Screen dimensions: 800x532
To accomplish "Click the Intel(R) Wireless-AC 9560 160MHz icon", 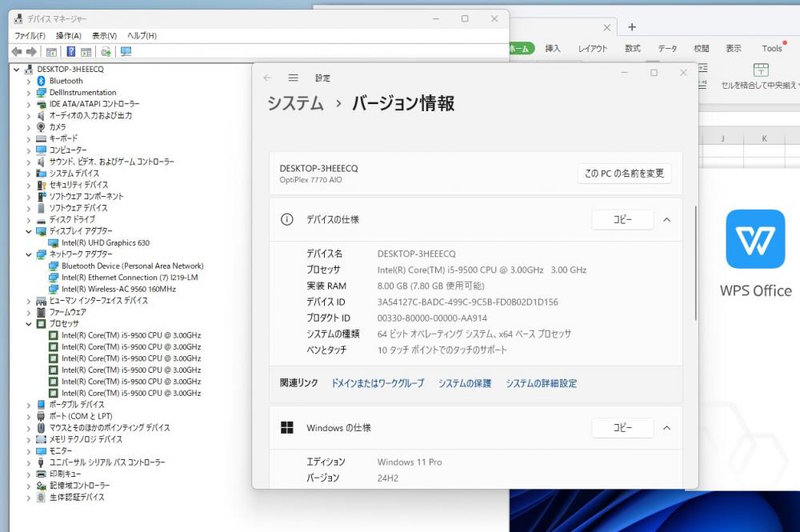I will (x=54, y=290).
